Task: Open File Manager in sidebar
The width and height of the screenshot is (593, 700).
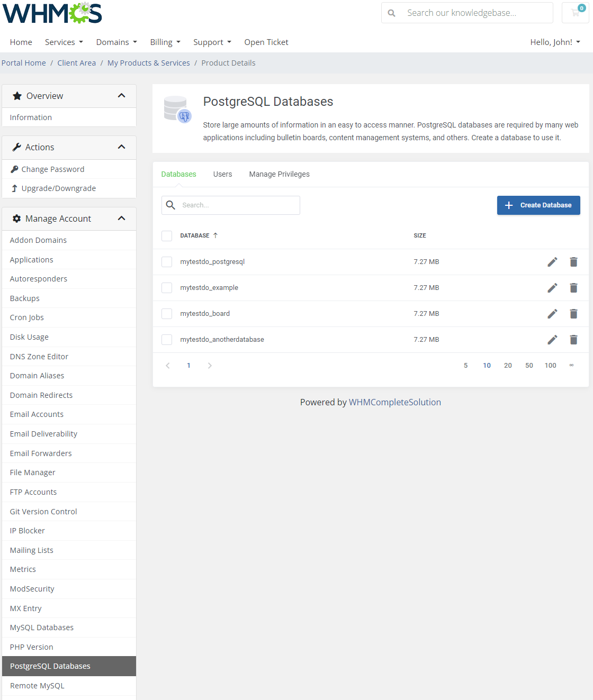Action: point(69,472)
